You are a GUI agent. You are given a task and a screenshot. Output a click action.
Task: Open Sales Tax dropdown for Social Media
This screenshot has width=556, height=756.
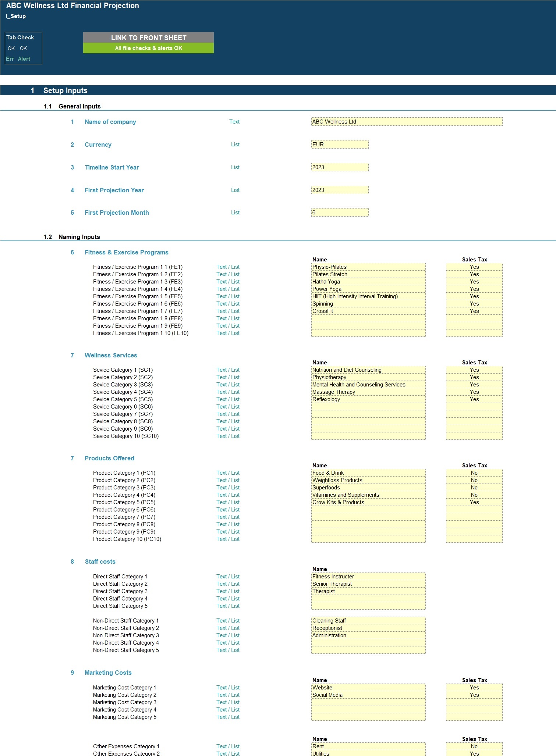click(474, 695)
